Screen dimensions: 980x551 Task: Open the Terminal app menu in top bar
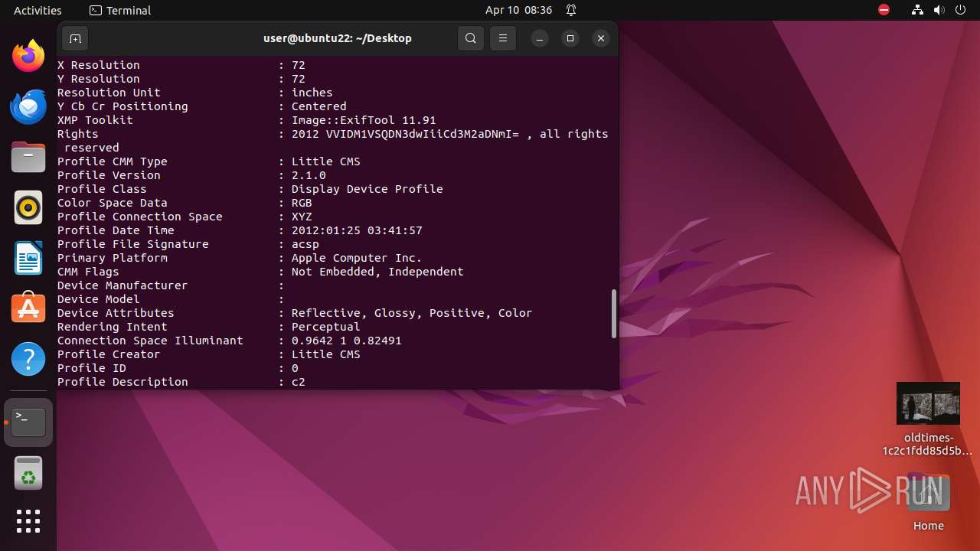pyautogui.click(x=120, y=10)
